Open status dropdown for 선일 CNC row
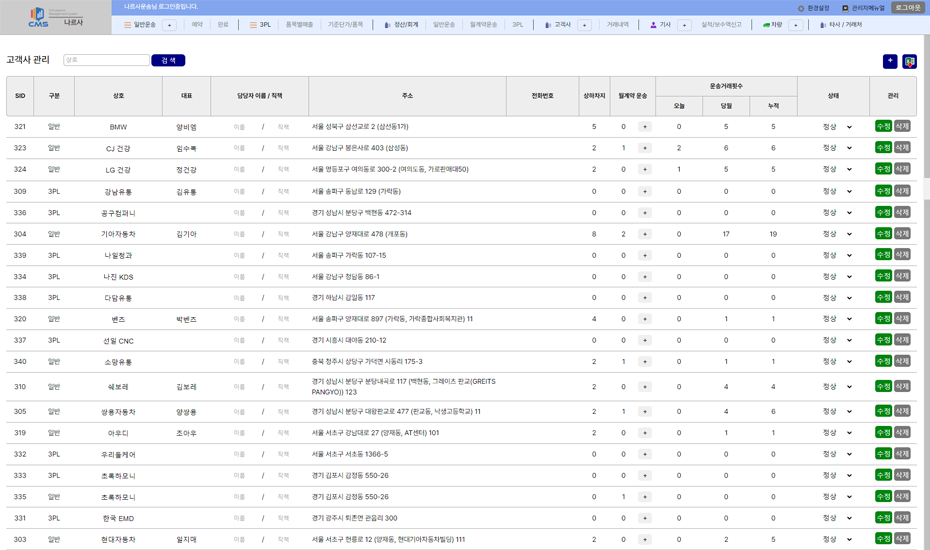Screen dimensions: 930x550 (837, 341)
